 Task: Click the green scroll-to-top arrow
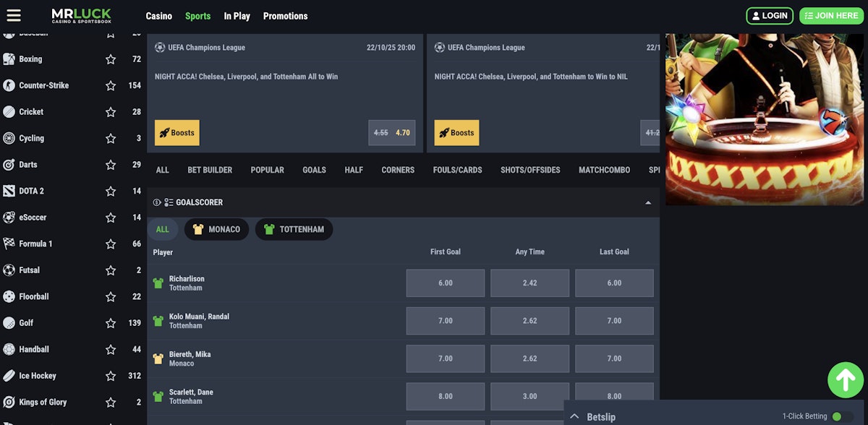tap(845, 379)
